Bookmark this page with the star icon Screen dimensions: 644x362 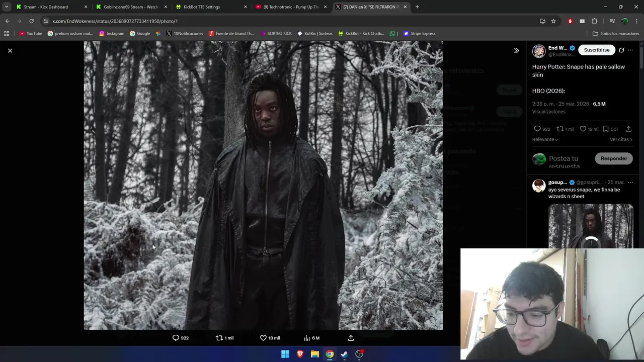[x=553, y=21]
